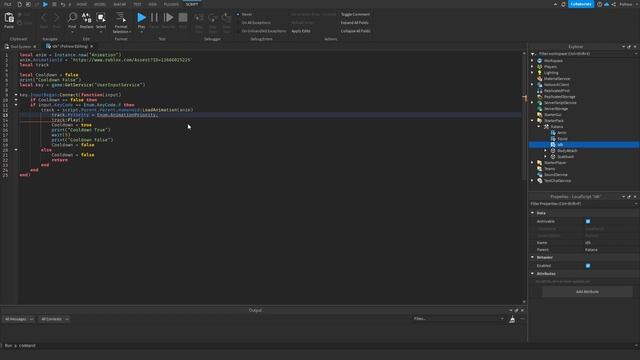Click the Select tool icon
Screen dimensions: 640x360
pos(101,17)
